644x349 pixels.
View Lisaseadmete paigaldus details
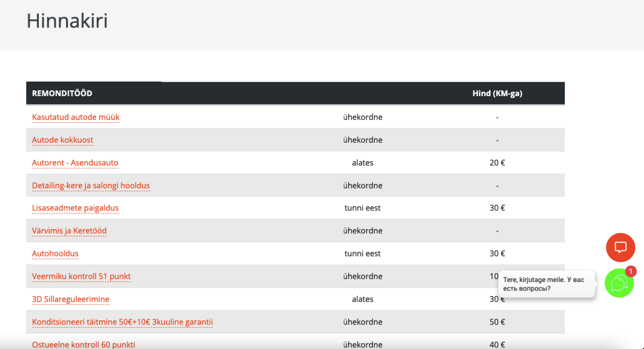(75, 208)
